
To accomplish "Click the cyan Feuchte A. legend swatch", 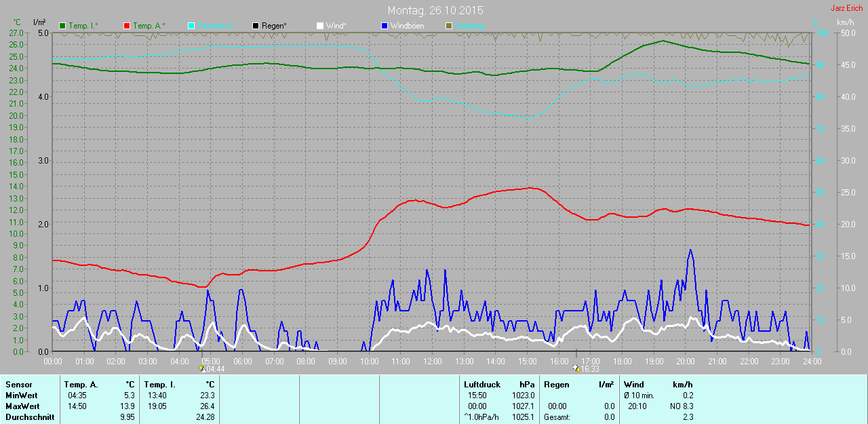I will (x=191, y=26).
